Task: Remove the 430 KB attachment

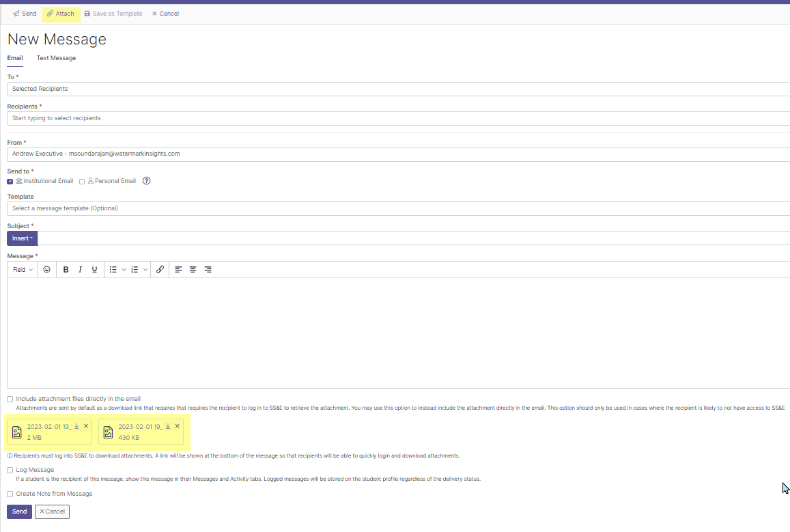Action: point(178,426)
